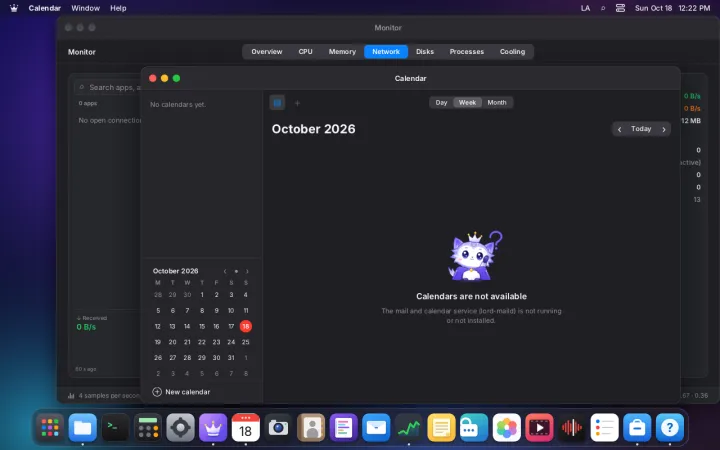
Task: Open Disks tab in Monitor window
Action: point(425,51)
